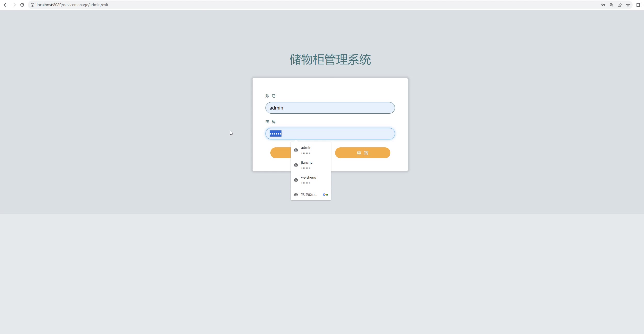Viewport: 644px width, 334px height.
Task: Click the address bar URL localhost:8080
Action: (x=73, y=5)
